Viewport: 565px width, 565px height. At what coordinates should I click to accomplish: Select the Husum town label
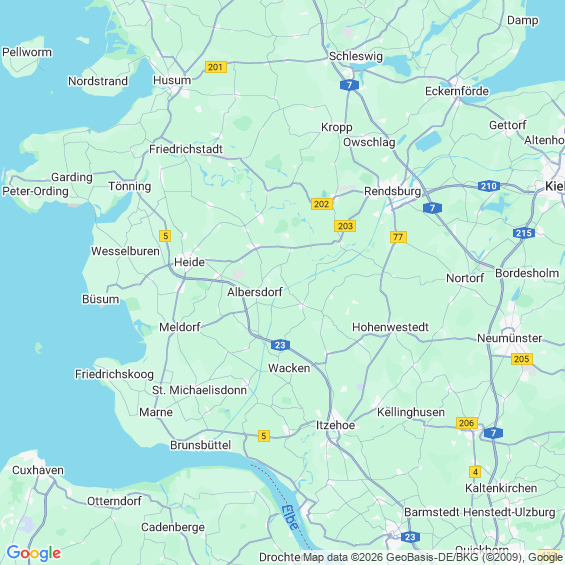(x=172, y=80)
